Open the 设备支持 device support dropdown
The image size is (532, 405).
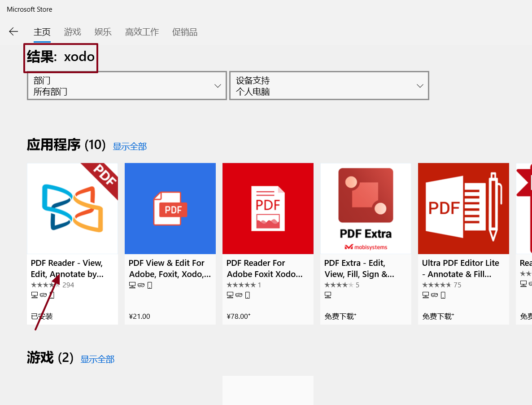329,85
